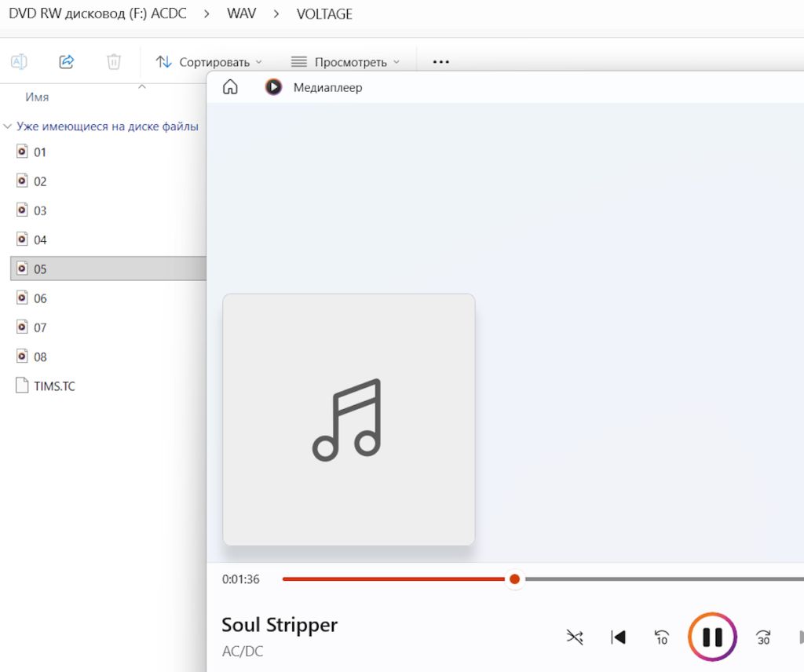Click the playback seek bar thumb

515,579
